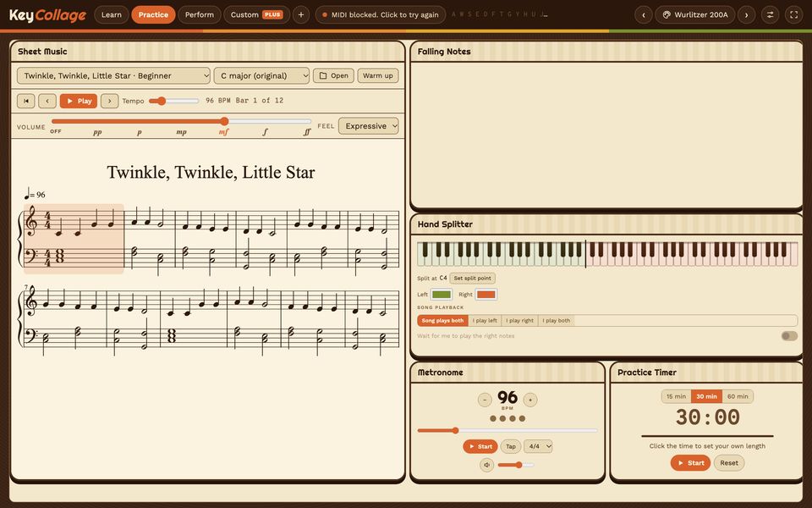
Task: Play the sheet music
Action: pos(79,101)
